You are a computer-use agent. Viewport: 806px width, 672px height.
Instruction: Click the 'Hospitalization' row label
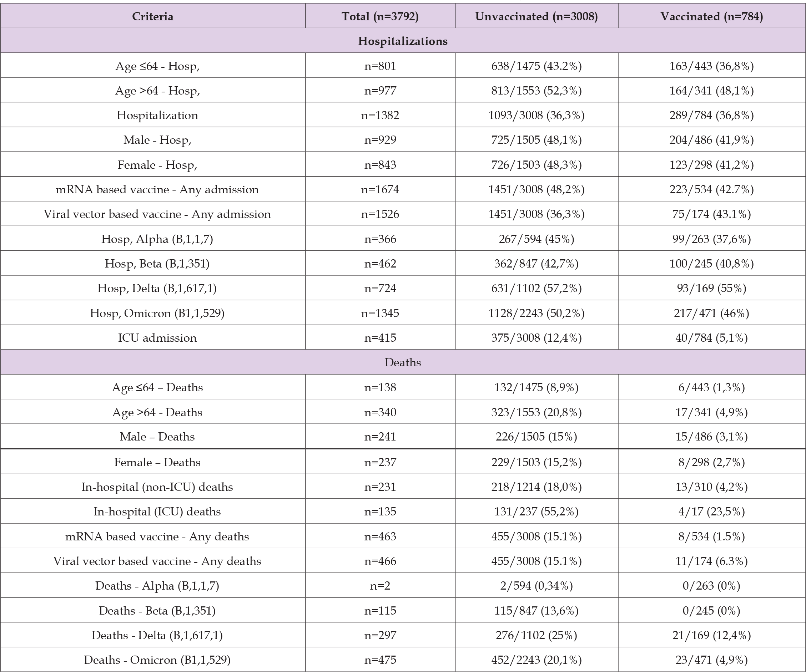click(x=157, y=115)
